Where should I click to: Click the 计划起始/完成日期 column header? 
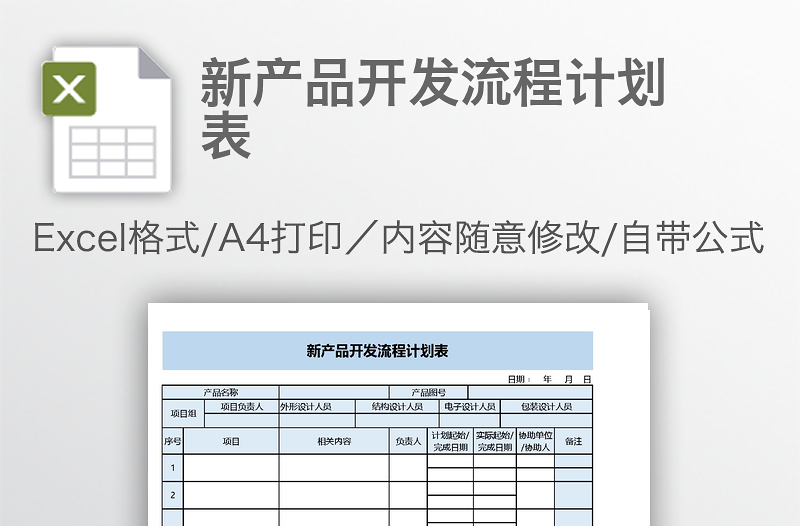point(451,441)
